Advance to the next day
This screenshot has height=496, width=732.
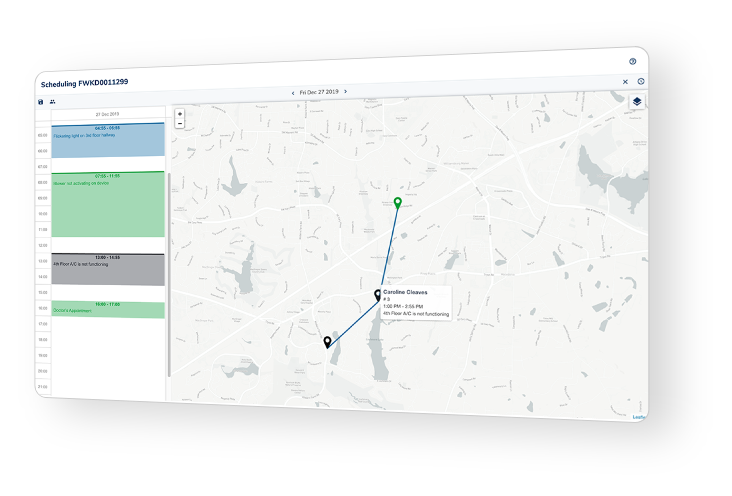[346, 92]
